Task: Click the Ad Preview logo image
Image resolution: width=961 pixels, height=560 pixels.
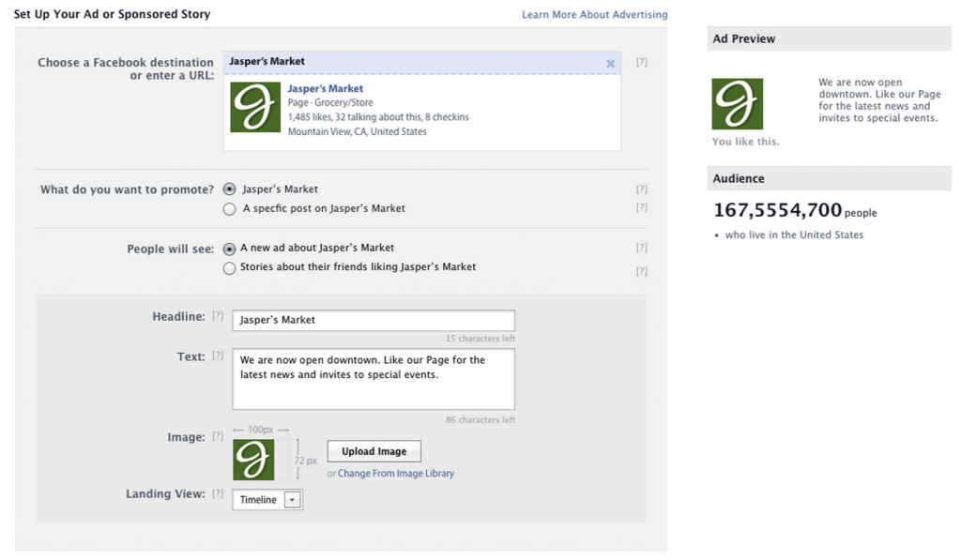Action: click(738, 103)
